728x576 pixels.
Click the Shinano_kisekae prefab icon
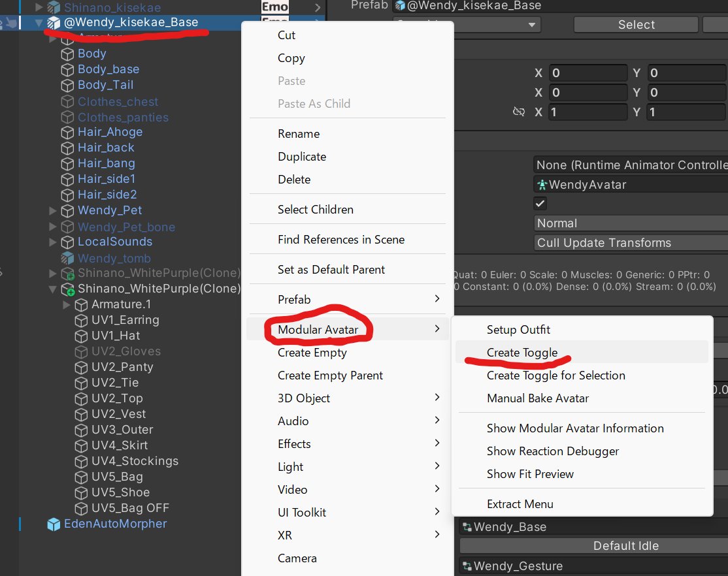point(54,7)
